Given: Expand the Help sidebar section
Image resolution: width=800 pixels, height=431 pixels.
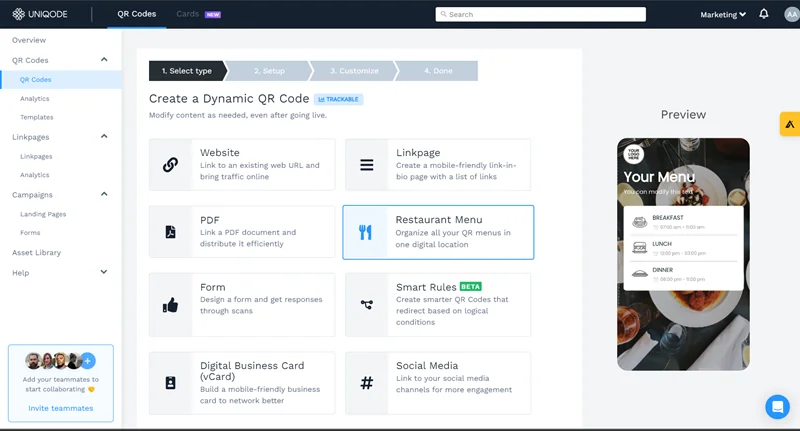Looking at the screenshot, I should (x=104, y=272).
